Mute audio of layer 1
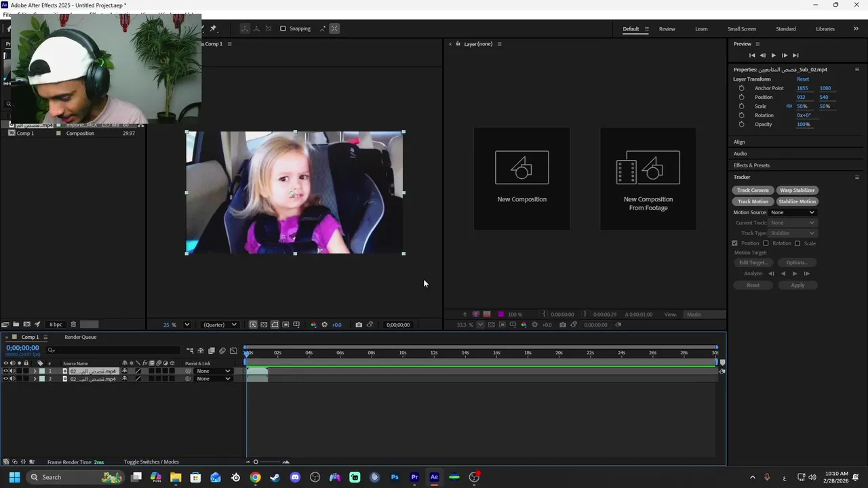 [12, 371]
